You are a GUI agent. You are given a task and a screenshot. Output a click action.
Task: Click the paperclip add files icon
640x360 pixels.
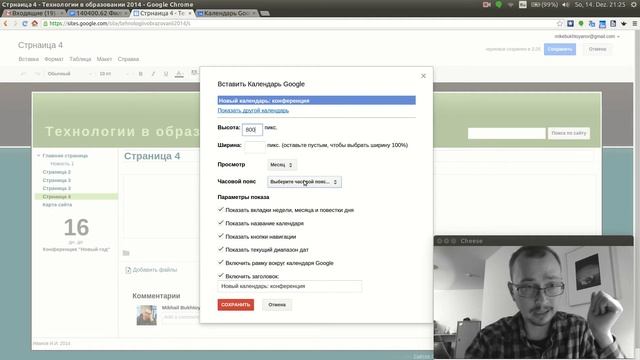(128, 270)
